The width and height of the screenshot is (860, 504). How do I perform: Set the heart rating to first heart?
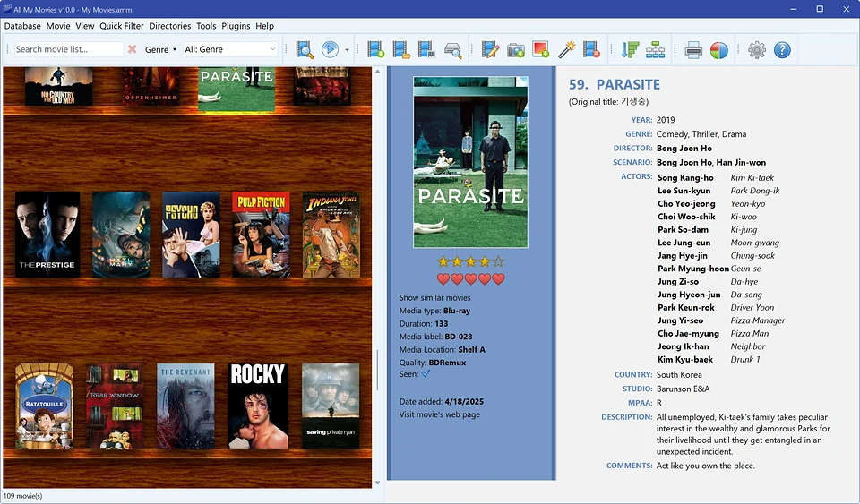click(x=443, y=279)
